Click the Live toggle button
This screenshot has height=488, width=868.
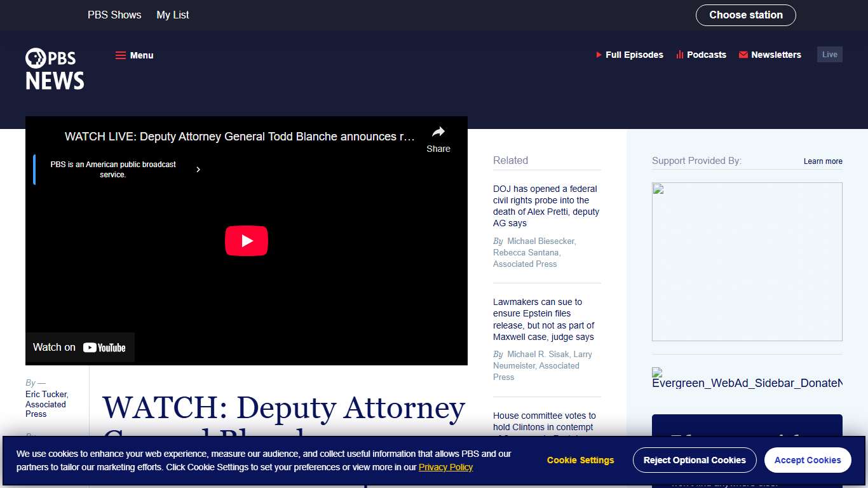(x=829, y=54)
